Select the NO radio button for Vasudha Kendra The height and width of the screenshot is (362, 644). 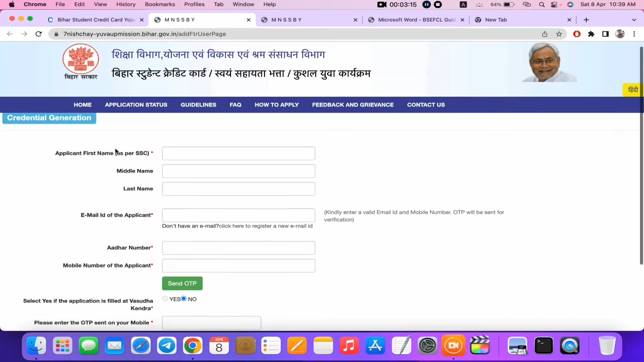(x=184, y=299)
